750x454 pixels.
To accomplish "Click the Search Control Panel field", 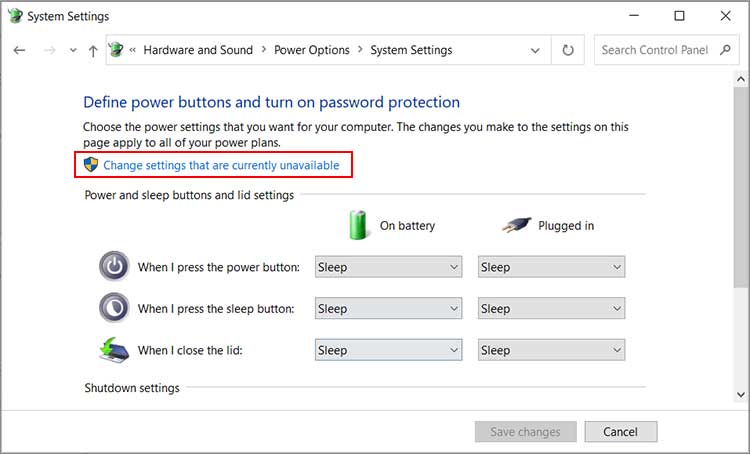I will point(655,50).
